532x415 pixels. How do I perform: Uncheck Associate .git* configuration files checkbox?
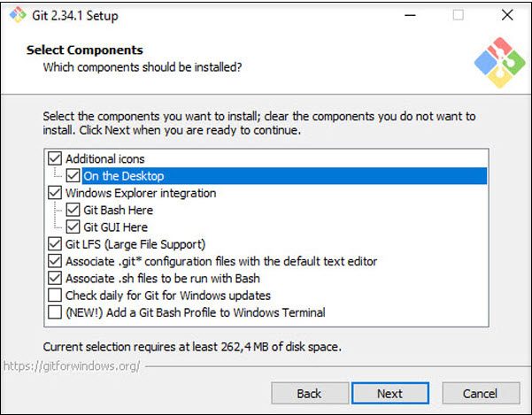[x=56, y=261]
